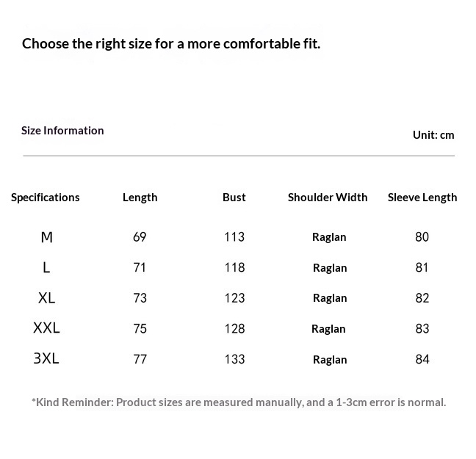The image size is (476, 459).
Task: Click Raglan in the M row
Action: click(329, 237)
